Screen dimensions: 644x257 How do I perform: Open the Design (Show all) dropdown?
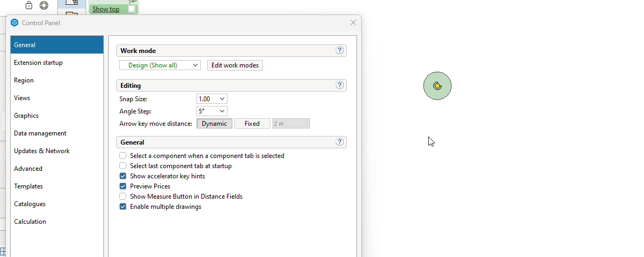pyautogui.click(x=160, y=65)
